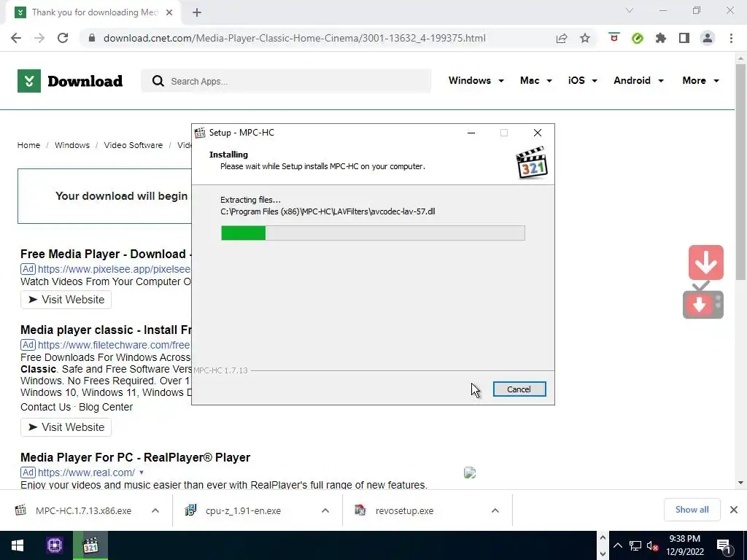The height and width of the screenshot is (560, 747).
Task: Click the red download arrow widget
Action: pyautogui.click(x=706, y=262)
